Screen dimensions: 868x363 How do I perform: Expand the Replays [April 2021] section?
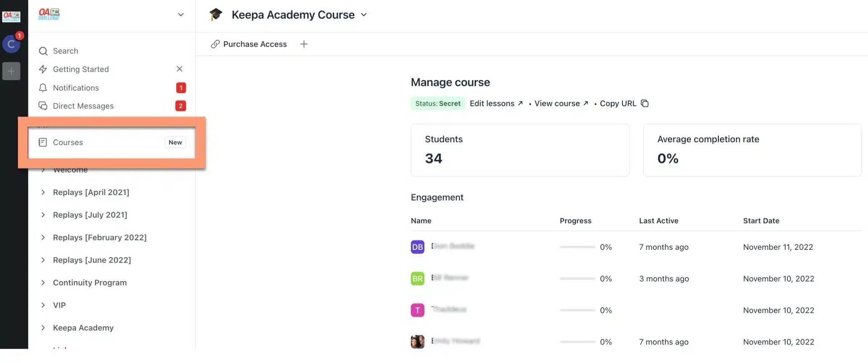(x=43, y=192)
